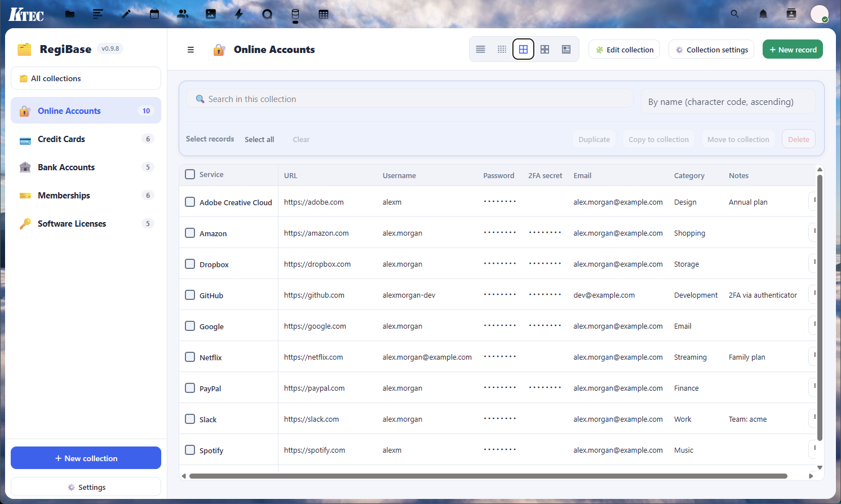Open the Credit Cards collection
Image resolution: width=841 pixels, height=504 pixels.
tap(86, 139)
